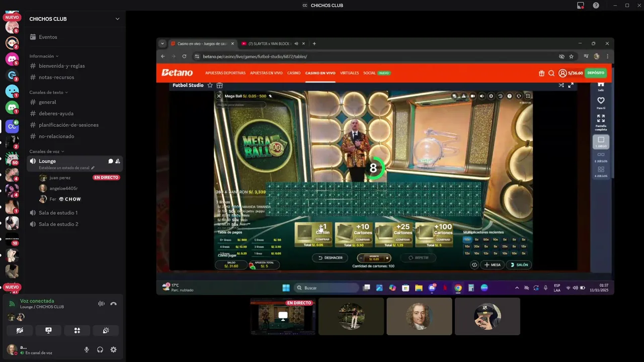Edit the Lounge channel status pencil
644x362 pixels.
click(93, 168)
